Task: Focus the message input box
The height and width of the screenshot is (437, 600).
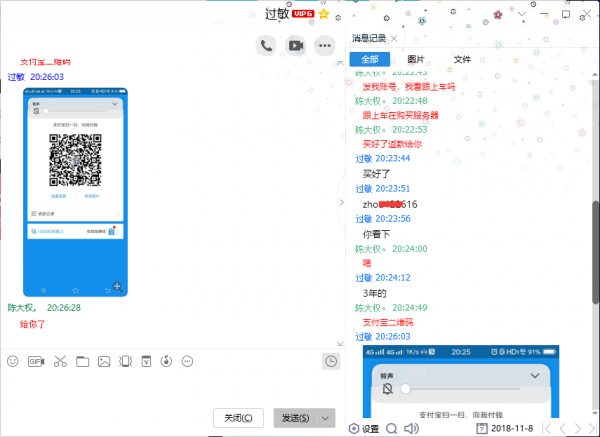Action: (x=172, y=388)
